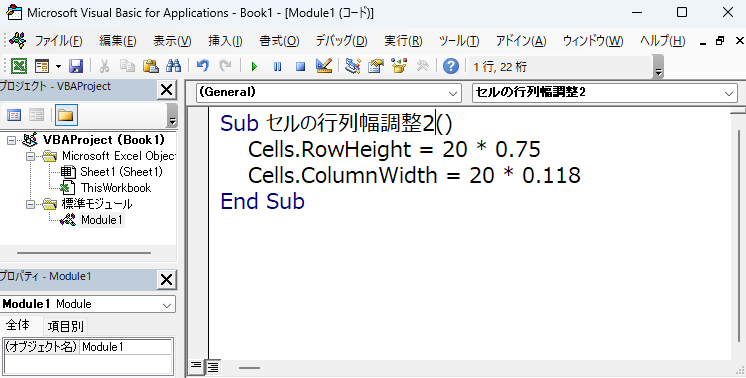Select Module1 in project tree
Screen dimensions: 746x378
102,220
